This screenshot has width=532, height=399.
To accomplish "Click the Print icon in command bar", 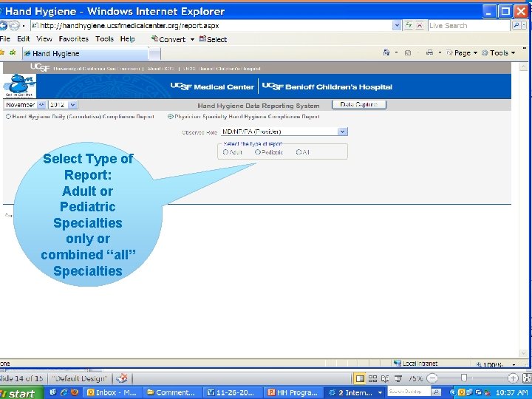I will click(429, 52).
